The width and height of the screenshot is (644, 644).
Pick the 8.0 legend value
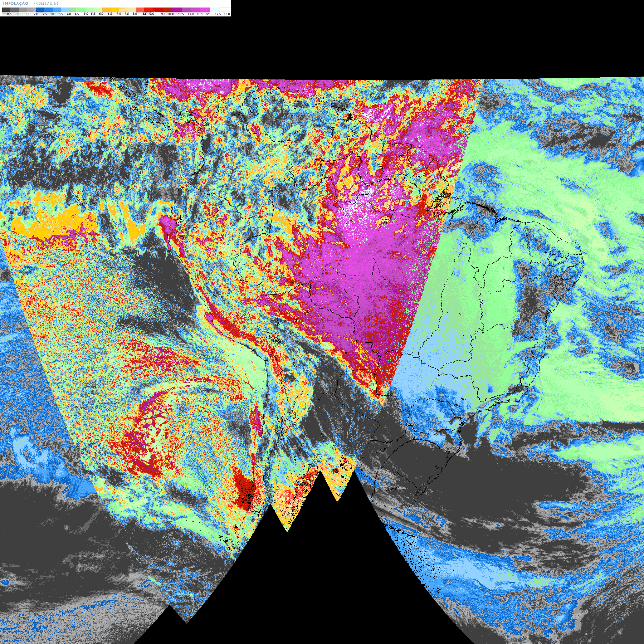point(135,14)
